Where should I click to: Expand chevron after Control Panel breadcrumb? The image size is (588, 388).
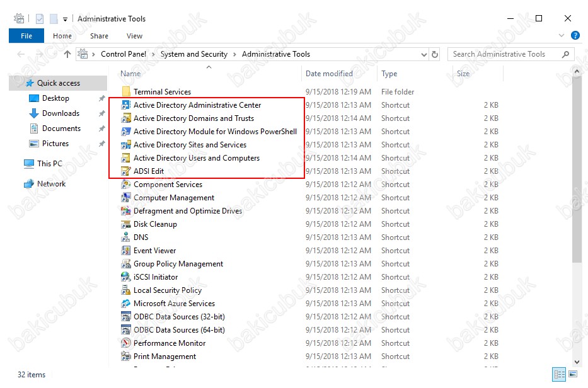pos(153,55)
